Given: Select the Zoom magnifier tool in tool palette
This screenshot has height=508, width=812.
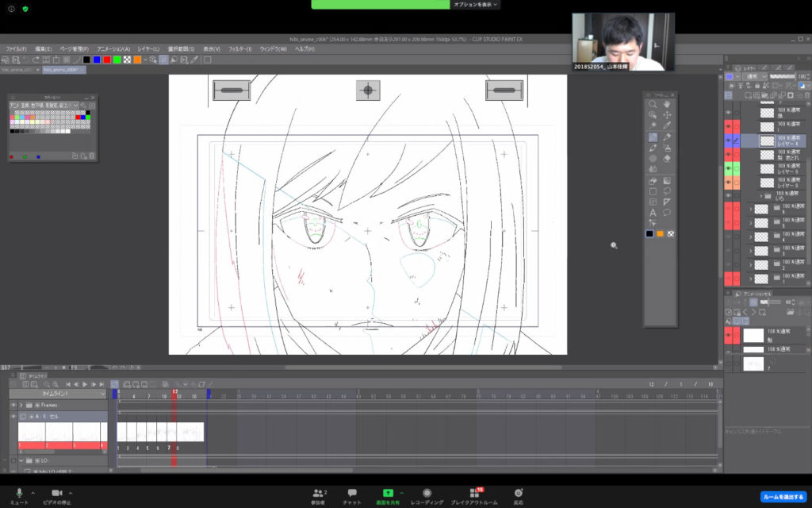Looking at the screenshot, I should (x=653, y=105).
